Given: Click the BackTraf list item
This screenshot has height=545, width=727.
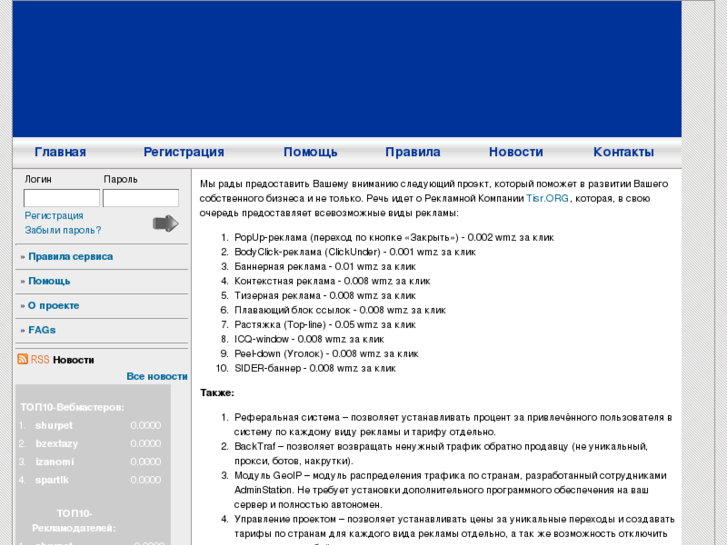Looking at the screenshot, I should (441, 454).
